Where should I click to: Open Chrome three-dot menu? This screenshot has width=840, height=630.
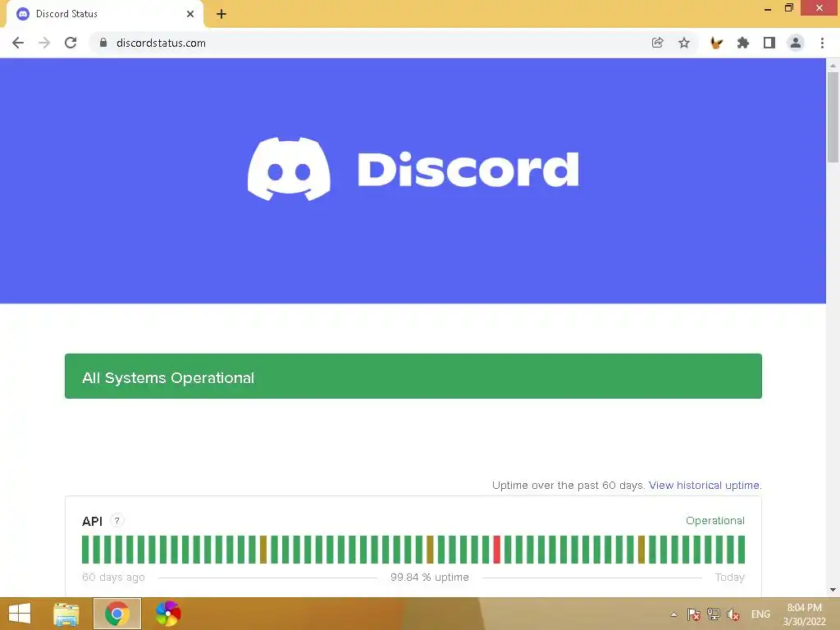pyautogui.click(x=822, y=43)
